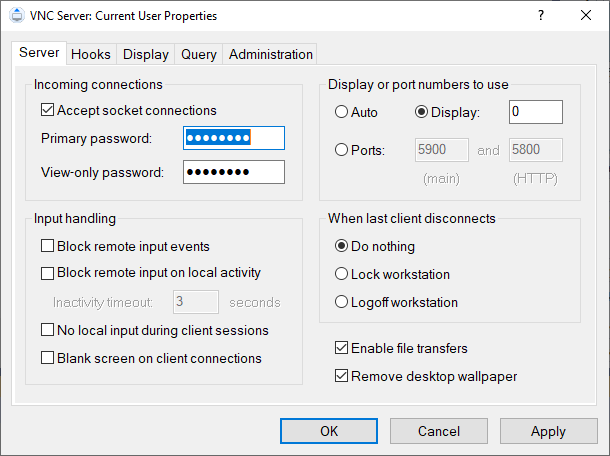Viewport: 610px width, 456px height.
Task: Click the Primary password field
Action: pos(234,138)
